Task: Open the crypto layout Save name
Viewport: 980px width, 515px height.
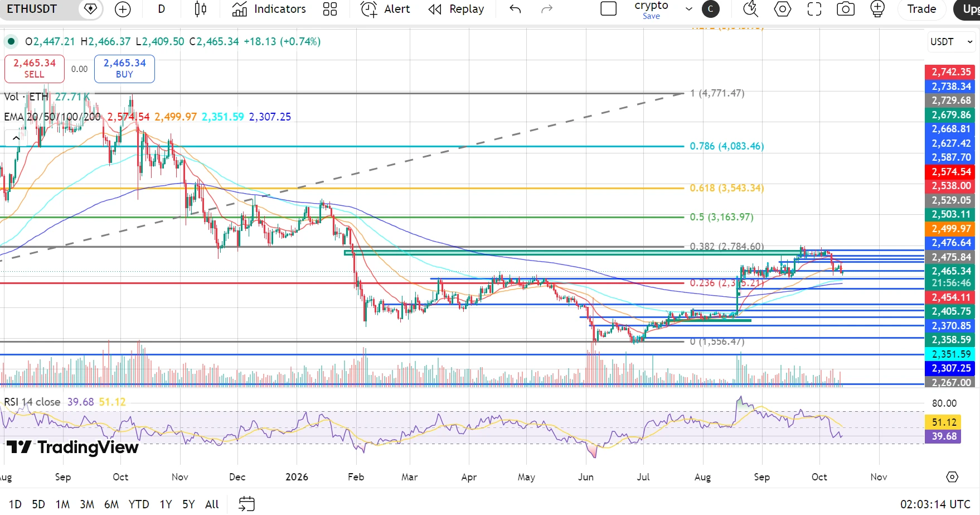Action: (651, 9)
